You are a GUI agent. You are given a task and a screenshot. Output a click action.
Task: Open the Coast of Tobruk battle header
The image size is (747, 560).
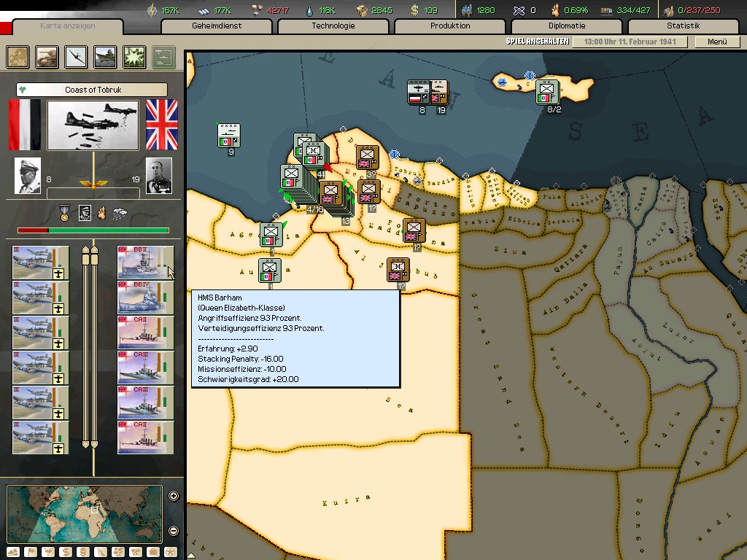click(92, 90)
